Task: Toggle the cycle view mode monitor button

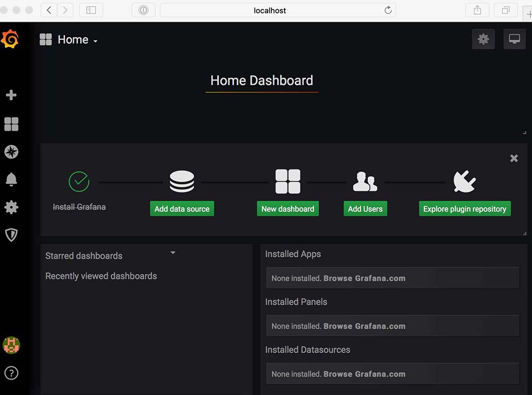Action: tap(514, 39)
